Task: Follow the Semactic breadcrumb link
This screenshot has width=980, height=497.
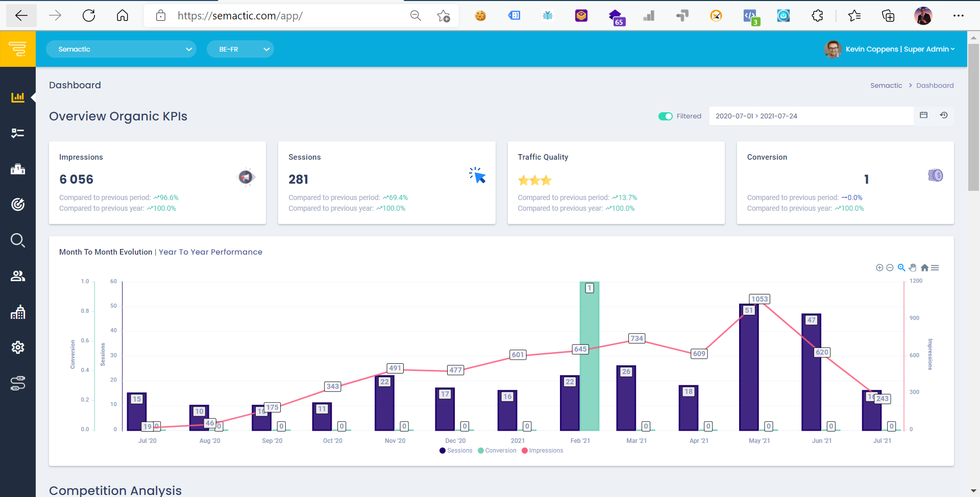Action: click(887, 85)
